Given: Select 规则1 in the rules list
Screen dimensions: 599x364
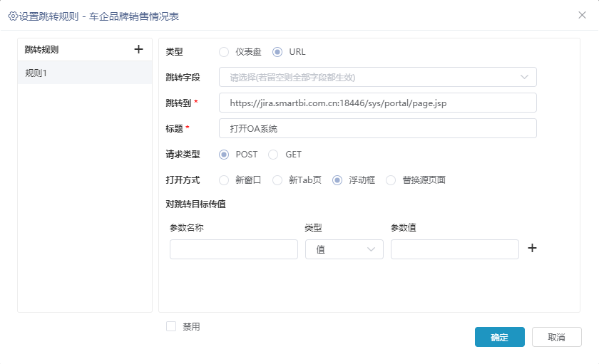Looking at the screenshot, I should click(x=85, y=73).
